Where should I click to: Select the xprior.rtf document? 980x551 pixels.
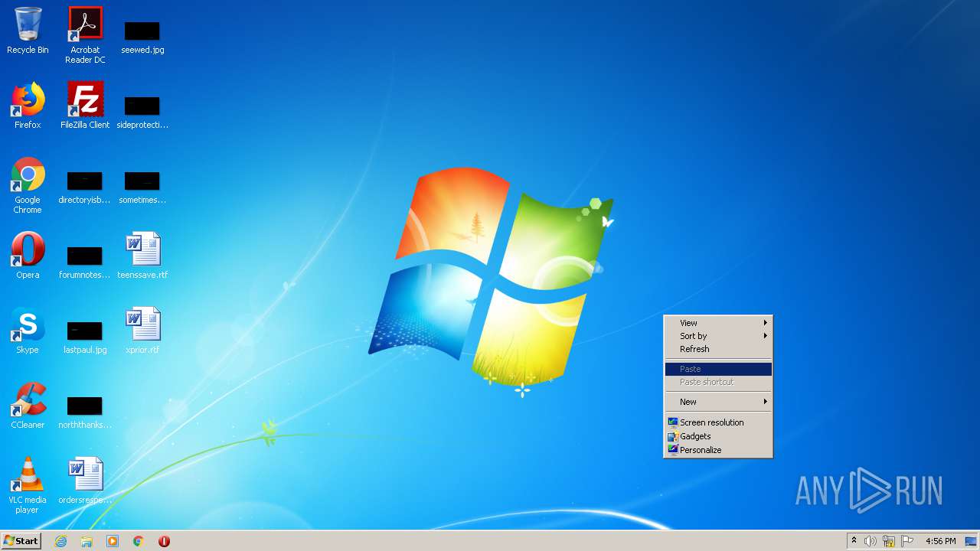coord(142,331)
